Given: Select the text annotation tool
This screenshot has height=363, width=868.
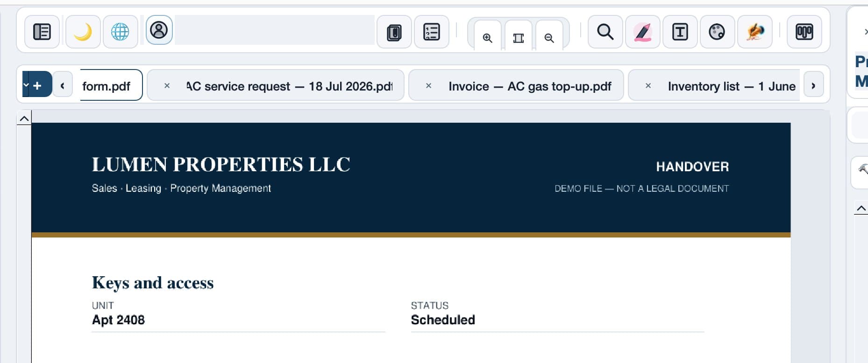Looking at the screenshot, I should [x=680, y=32].
